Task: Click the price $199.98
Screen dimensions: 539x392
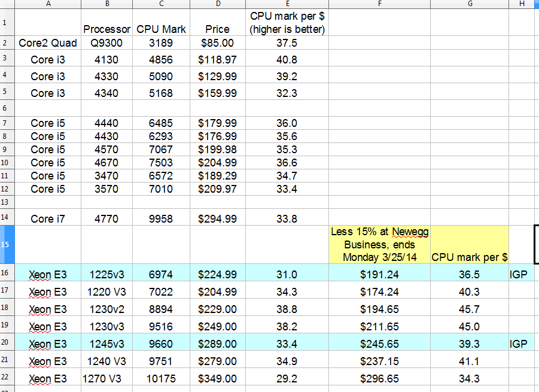Action: (218, 150)
